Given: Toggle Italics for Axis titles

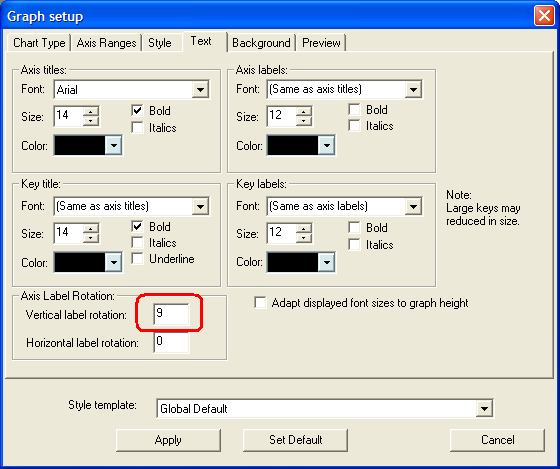Looking at the screenshot, I should coord(138,128).
